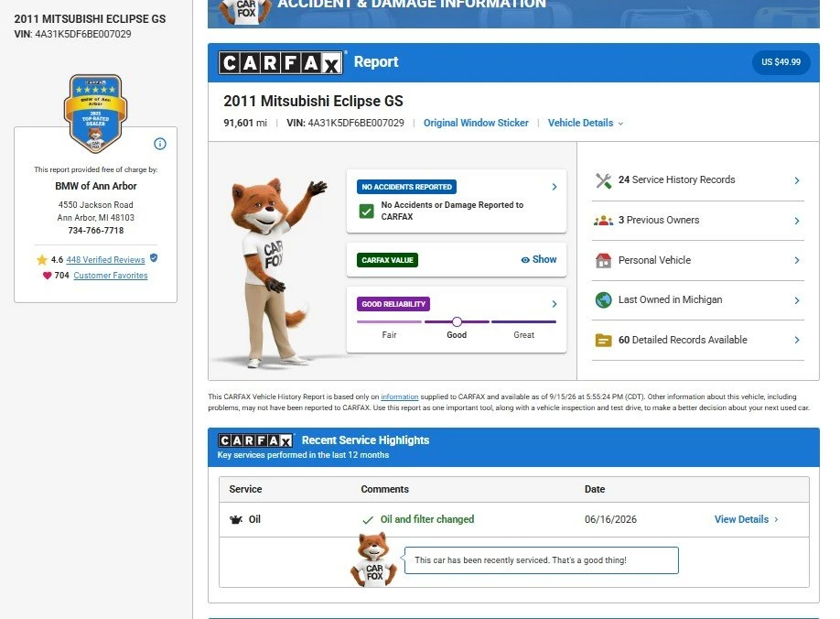The width and height of the screenshot is (840, 619).
Task: Open 24 Service History Records chevron
Action: 797,180
